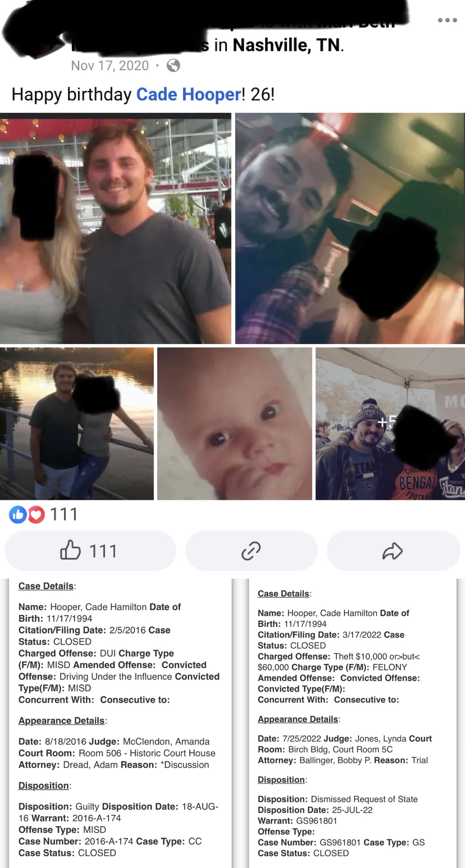The height and width of the screenshot is (868, 465).
Task: Tap the globe public-audience icon
Action: tap(173, 65)
